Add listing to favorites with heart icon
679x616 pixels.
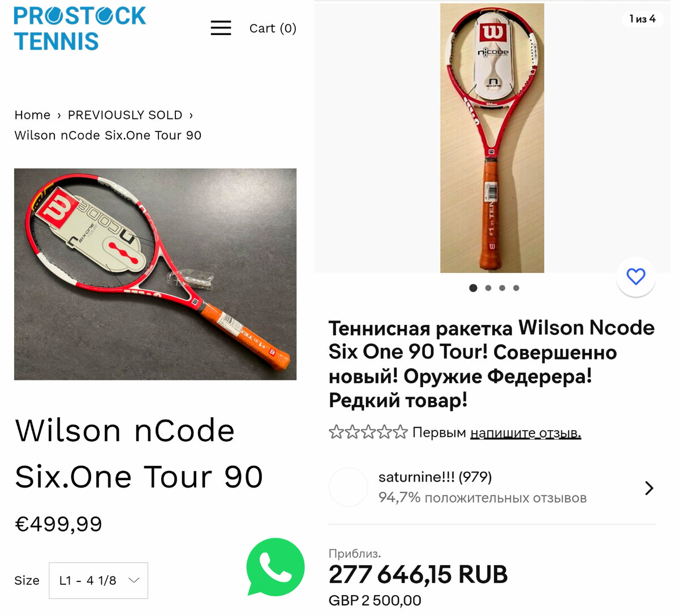tap(636, 276)
